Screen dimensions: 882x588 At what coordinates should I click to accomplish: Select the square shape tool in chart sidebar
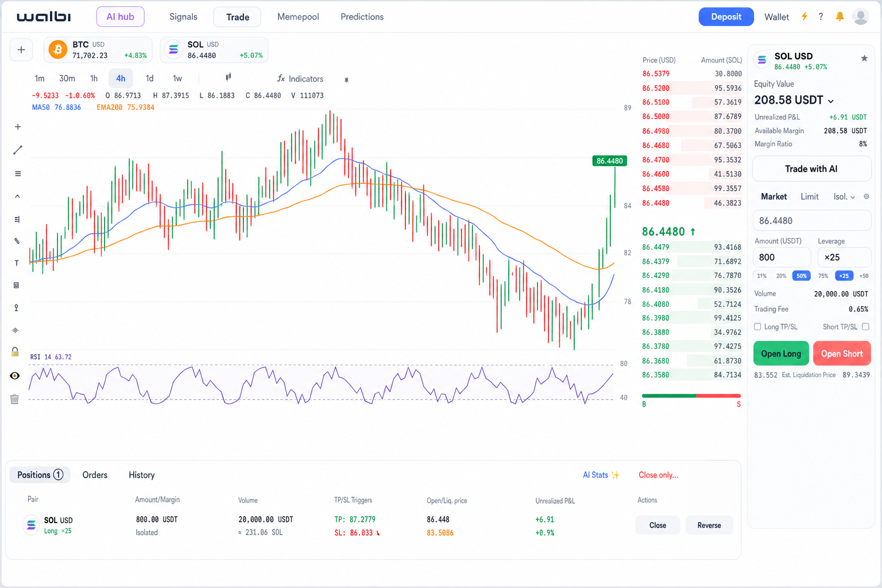[x=16, y=285]
